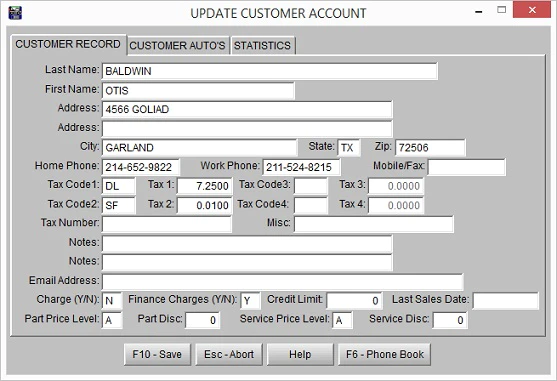Click the Tax 4 field showing 0.0000

coord(396,205)
